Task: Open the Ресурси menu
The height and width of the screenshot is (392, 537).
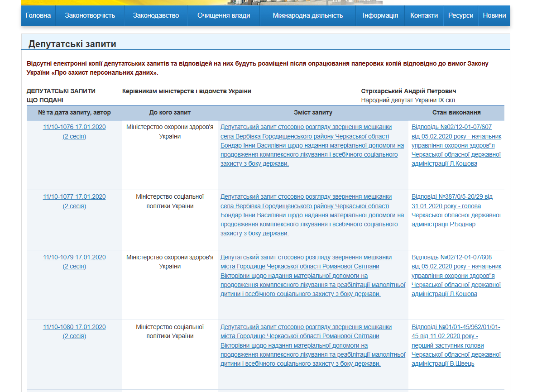Action: tap(460, 15)
